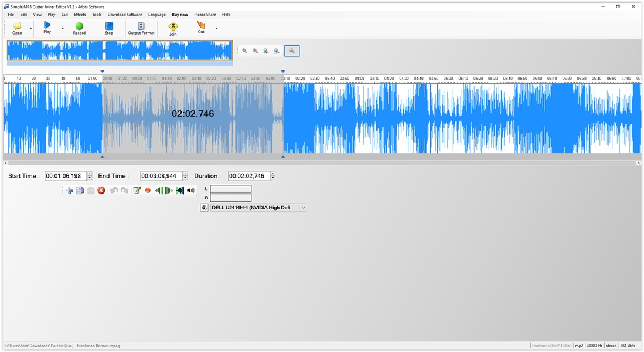Click the first zoom magnifier icon
The image size is (644, 352).
click(245, 51)
